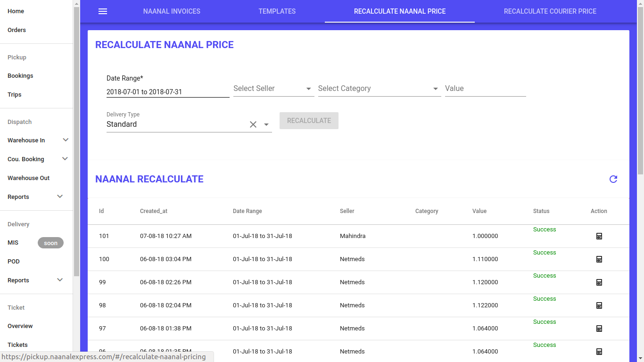Open the Select Category dropdown
The image size is (644, 362).
(x=379, y=89)
